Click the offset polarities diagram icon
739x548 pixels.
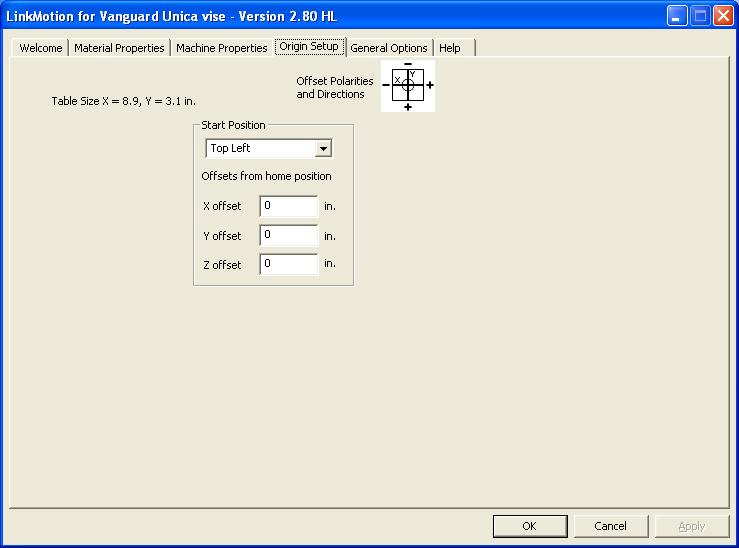[408, 86]
